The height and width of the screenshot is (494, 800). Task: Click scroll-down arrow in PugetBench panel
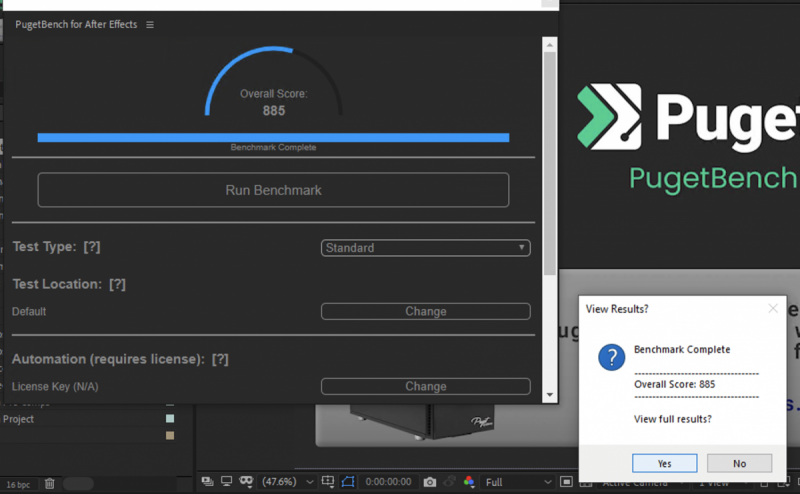tap(549, 394)
